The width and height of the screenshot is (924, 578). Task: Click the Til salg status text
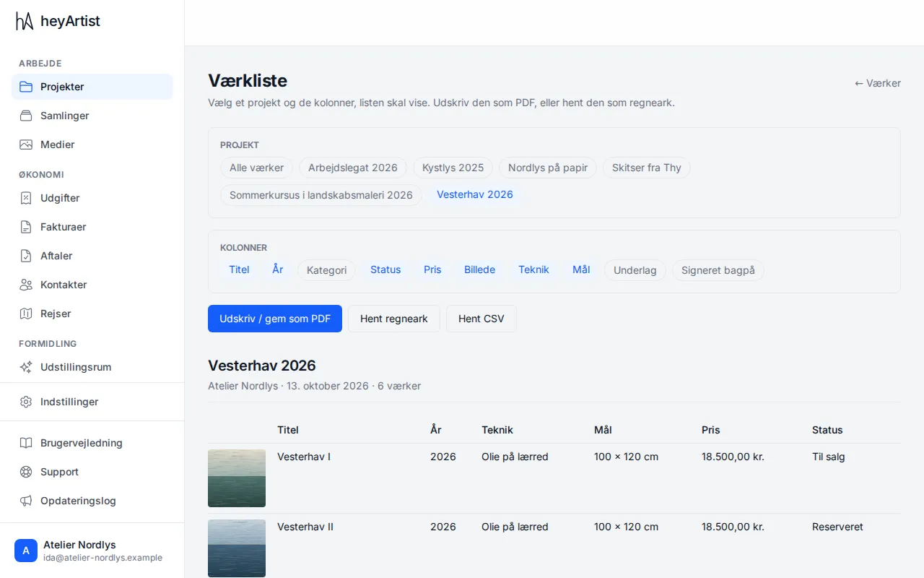pos(829,457)
